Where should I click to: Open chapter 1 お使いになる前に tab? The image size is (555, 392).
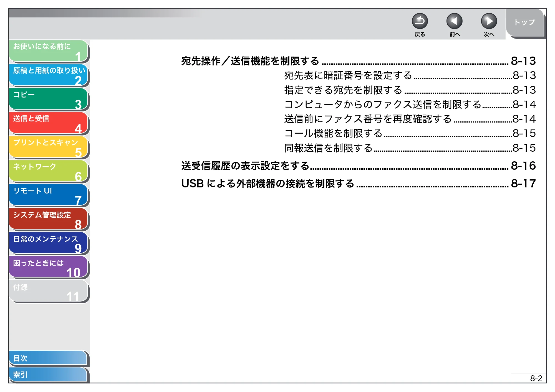48,51
